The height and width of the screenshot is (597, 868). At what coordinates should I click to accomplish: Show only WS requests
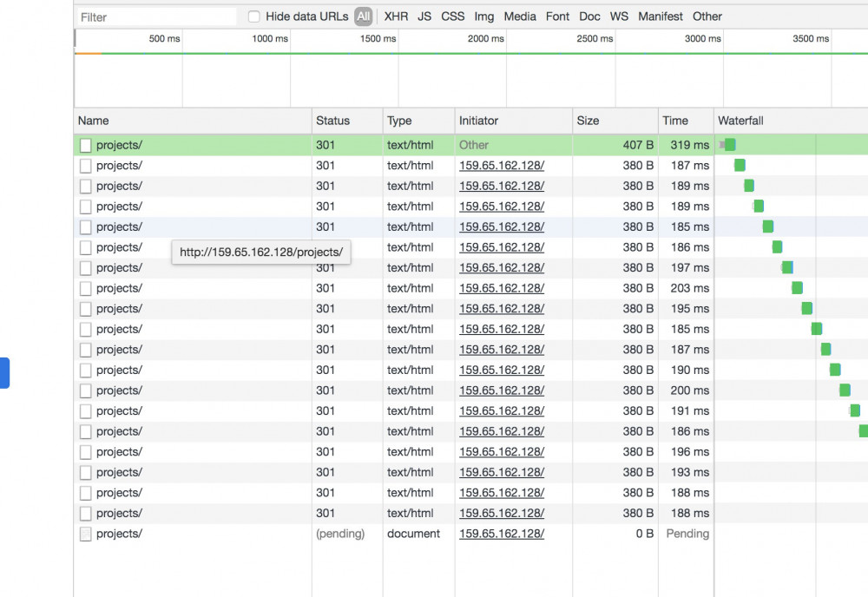pos(619,16)
